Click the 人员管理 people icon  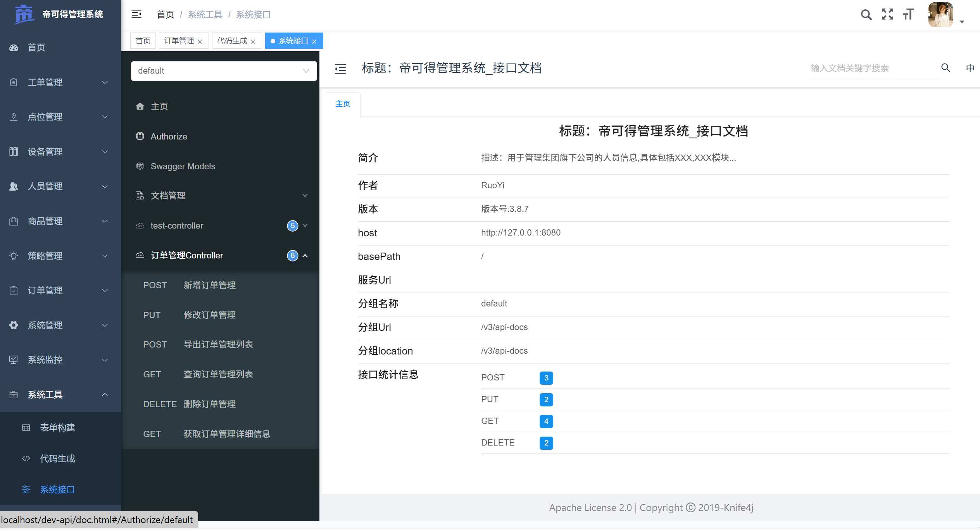14,186
